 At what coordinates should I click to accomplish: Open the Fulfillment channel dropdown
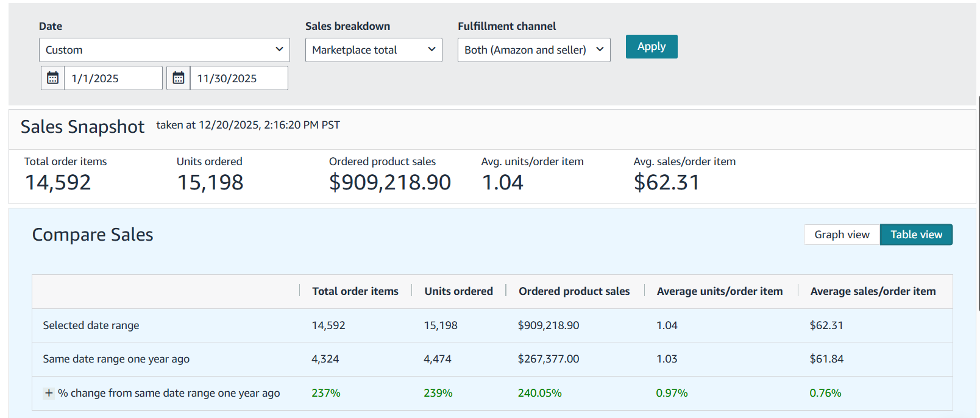tap(533, 50)
